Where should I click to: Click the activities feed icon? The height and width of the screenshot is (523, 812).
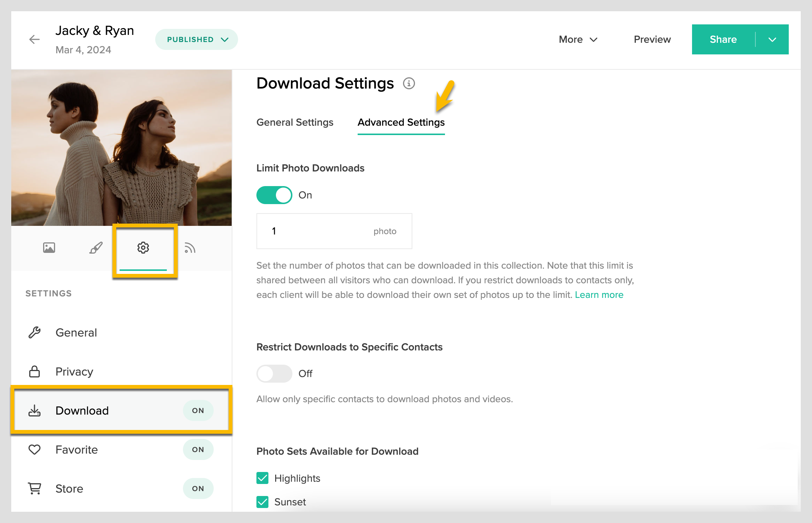coord(190,248)
